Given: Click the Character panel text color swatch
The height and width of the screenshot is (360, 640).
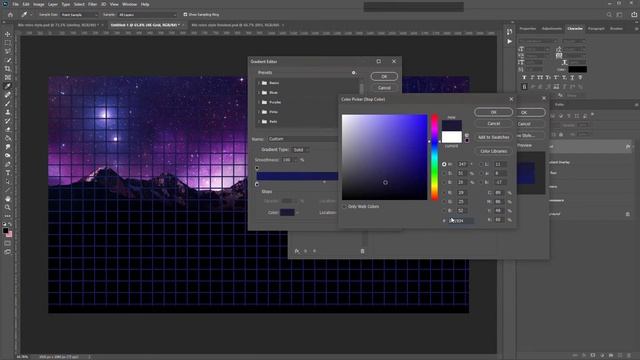Looking at the screenshot, I should click(578, 69).
